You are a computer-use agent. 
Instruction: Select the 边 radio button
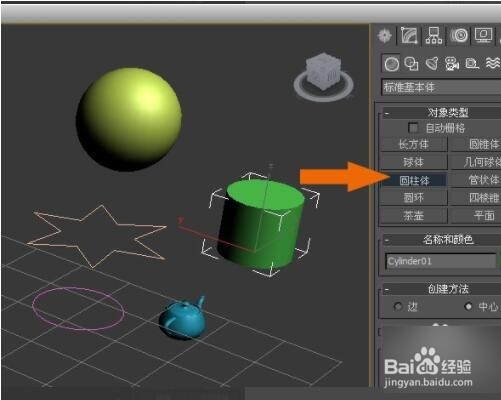coord(398,306)
